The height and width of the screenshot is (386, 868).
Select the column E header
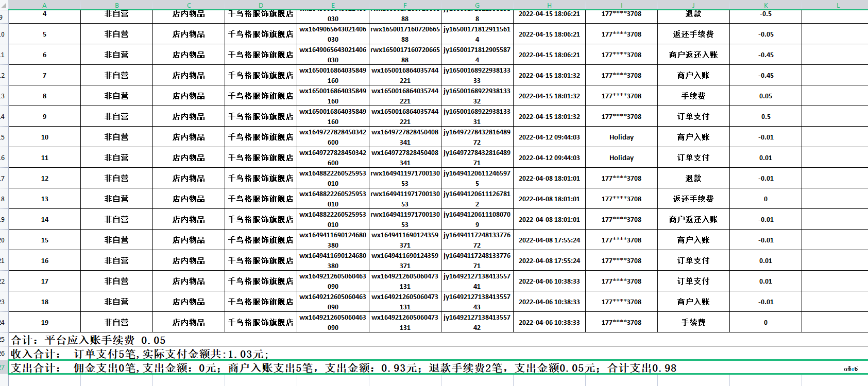coord(333,5)
